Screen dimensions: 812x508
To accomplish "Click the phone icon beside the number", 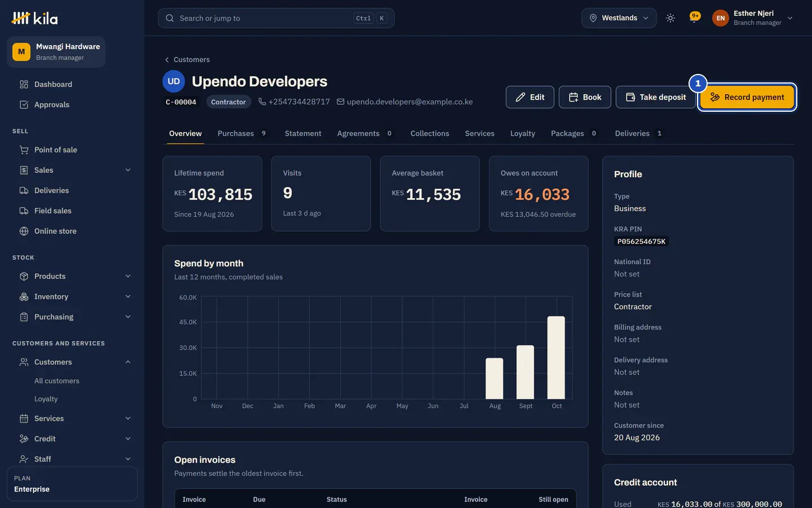I will coord(262,102).
